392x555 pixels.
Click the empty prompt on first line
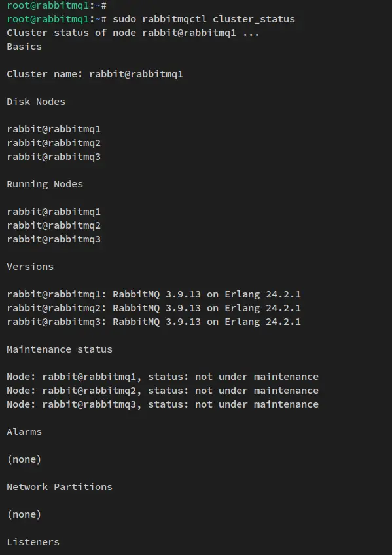[56, 5]
